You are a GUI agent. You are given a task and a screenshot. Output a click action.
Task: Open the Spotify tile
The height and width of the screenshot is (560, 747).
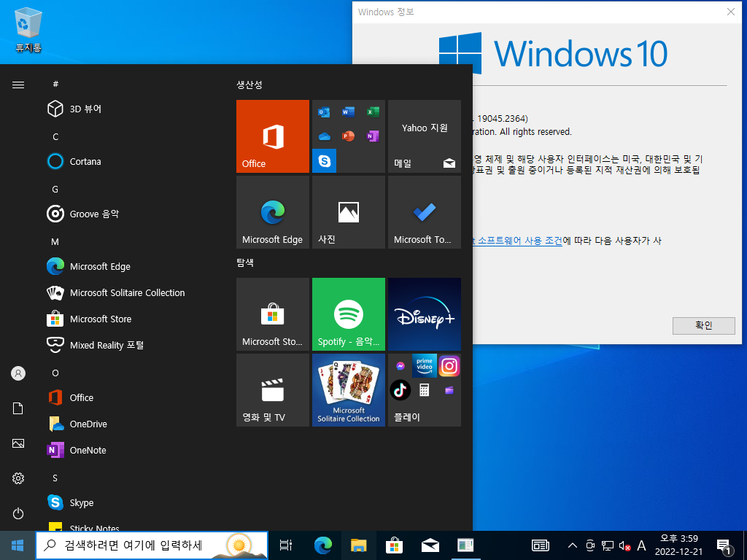pos(348,314)
